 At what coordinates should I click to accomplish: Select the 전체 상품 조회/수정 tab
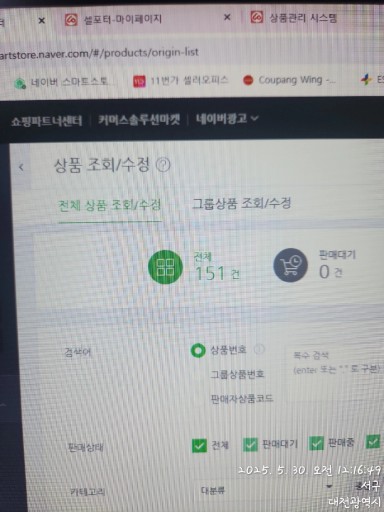(110, 205)
